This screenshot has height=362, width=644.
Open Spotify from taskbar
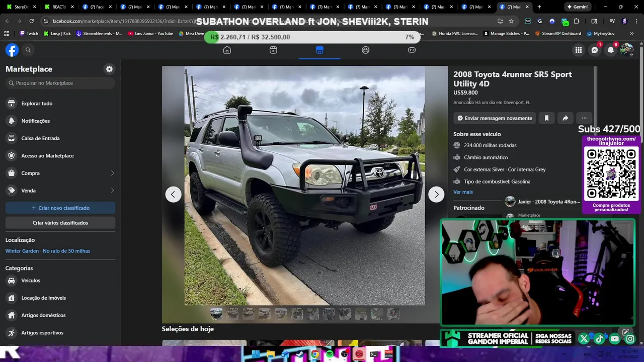pyautogui.click(x=330, y=354)
